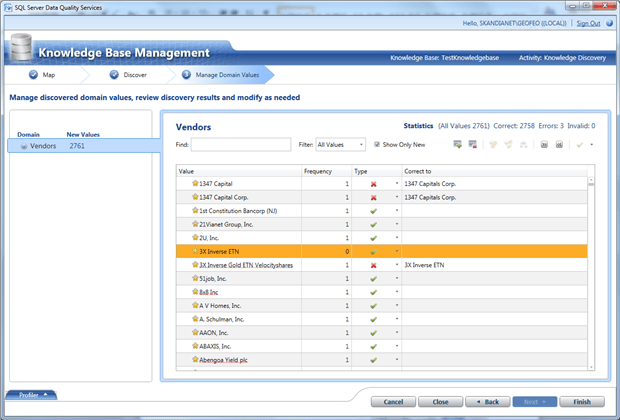Click the vertical scrollbar of the values list
Image resolution: width=620 pixels, height=420 pixels.
point(591,273)
